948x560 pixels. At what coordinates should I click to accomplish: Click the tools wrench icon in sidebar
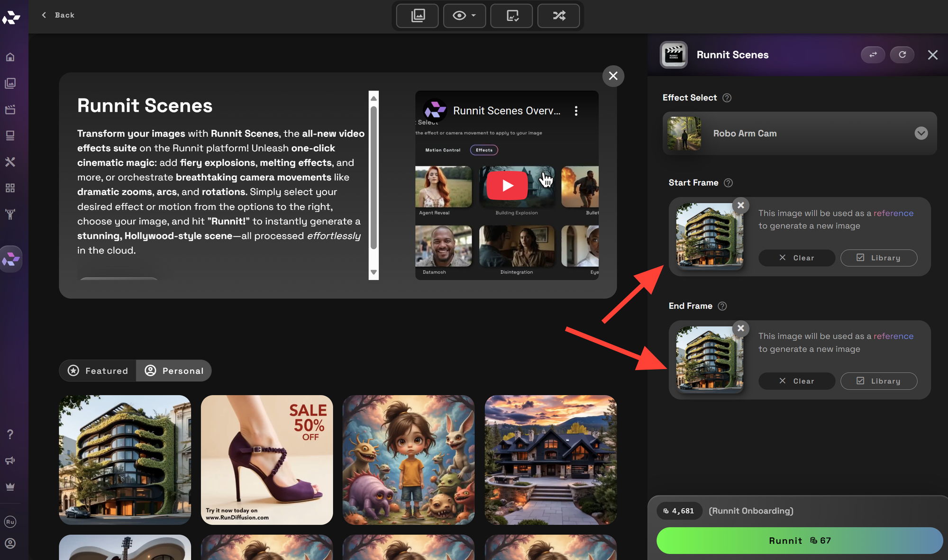(10, 162)
